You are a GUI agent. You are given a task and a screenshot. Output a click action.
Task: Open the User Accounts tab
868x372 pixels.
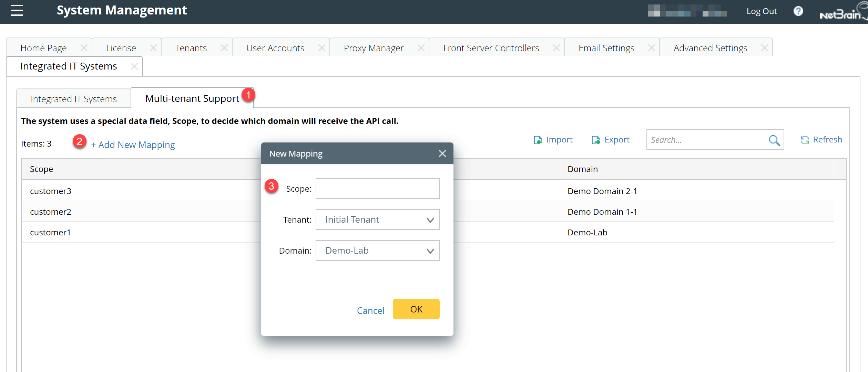tap(275, 48)
